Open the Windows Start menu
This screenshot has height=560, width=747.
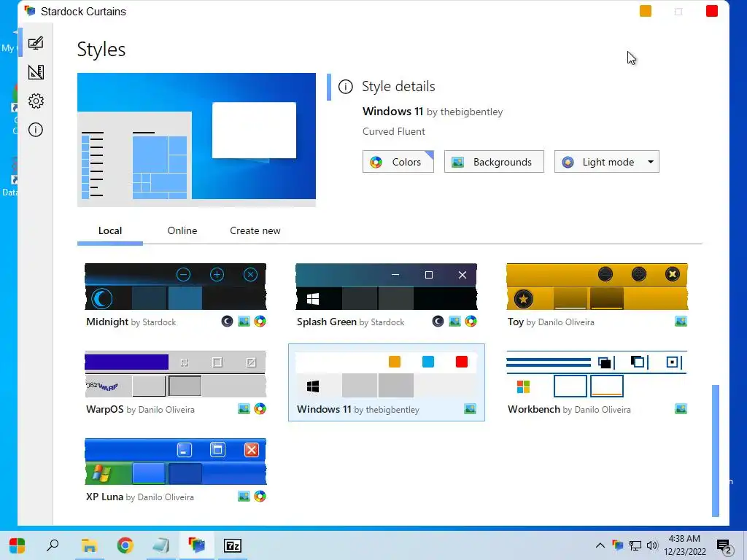tap(18, 545)
